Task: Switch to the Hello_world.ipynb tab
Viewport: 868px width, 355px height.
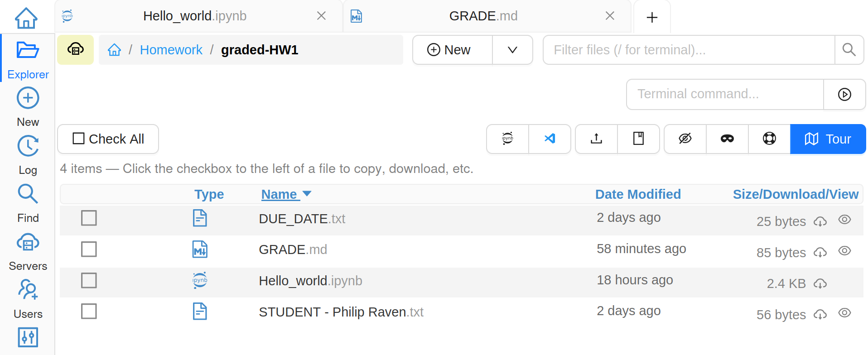Action: [195, 16]
